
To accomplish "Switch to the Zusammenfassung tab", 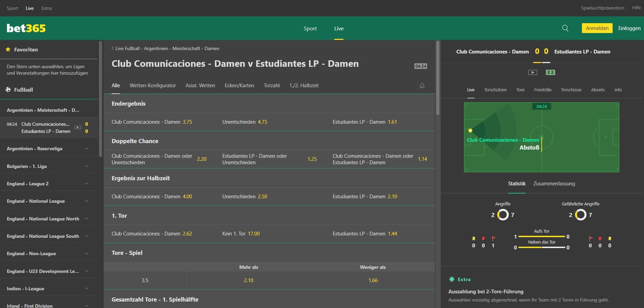I will [x=554, y=184].
